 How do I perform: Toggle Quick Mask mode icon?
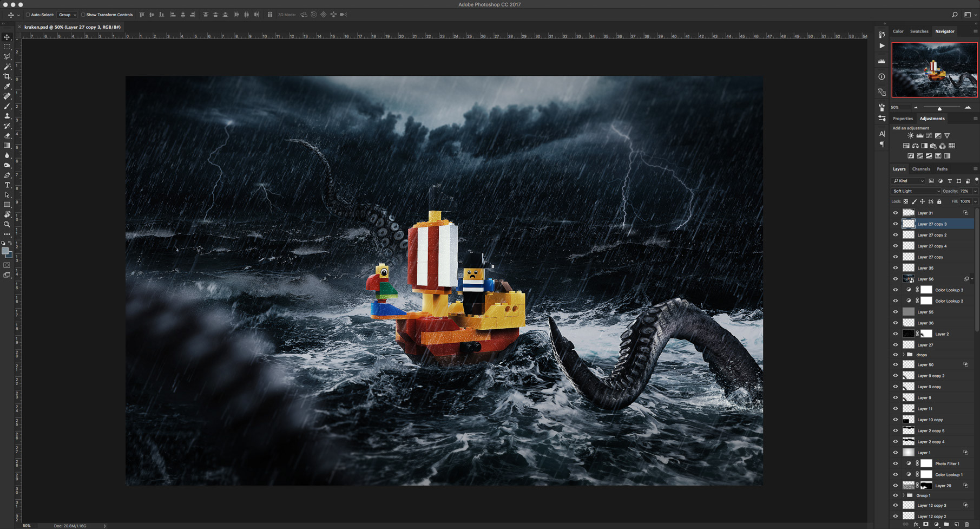click(x=7, y=265)
